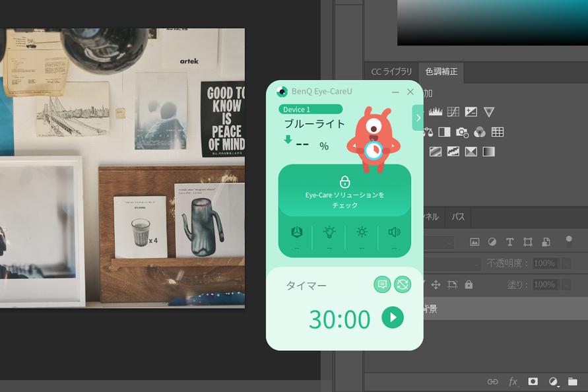This screenshot has width=588, height=392.
Task: Select the Device 1 pill
Action: click(x=311, y=109)
